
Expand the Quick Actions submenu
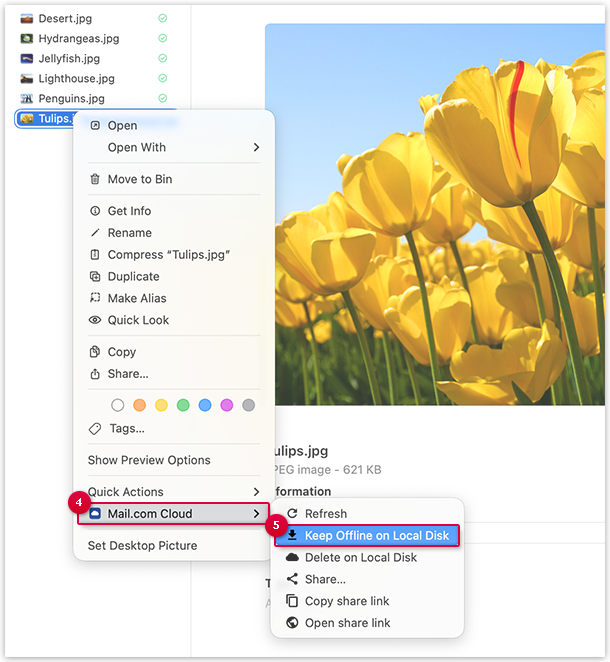(256, 492)
